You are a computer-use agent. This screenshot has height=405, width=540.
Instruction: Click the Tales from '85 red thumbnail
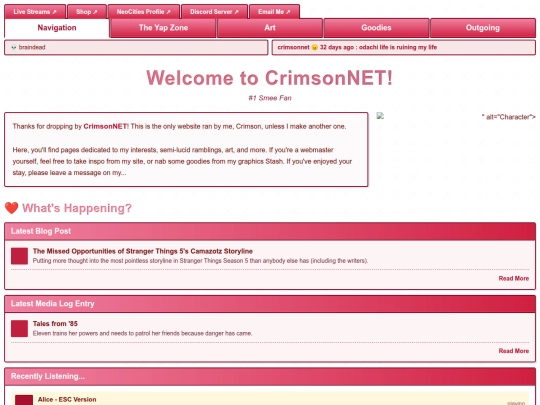[19, 329]
